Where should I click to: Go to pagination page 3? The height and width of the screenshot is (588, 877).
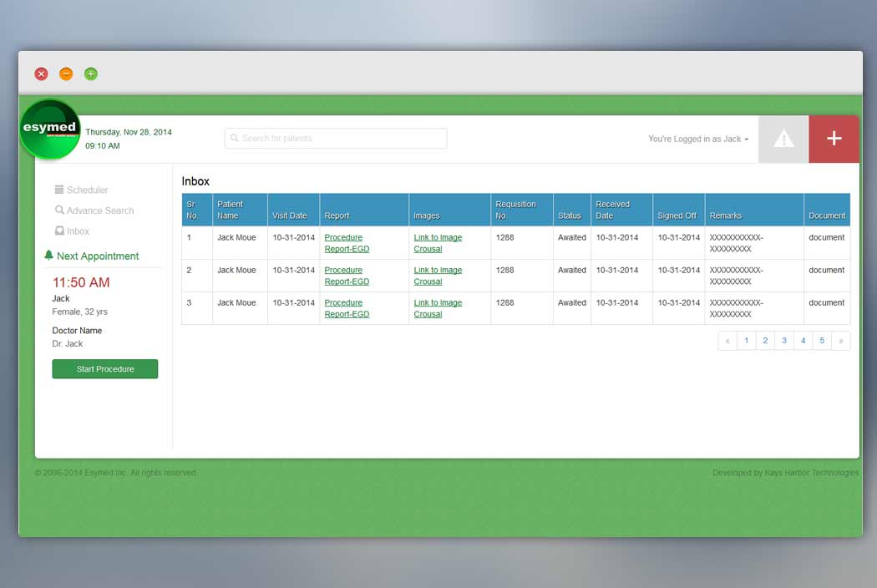click(784, 341)
